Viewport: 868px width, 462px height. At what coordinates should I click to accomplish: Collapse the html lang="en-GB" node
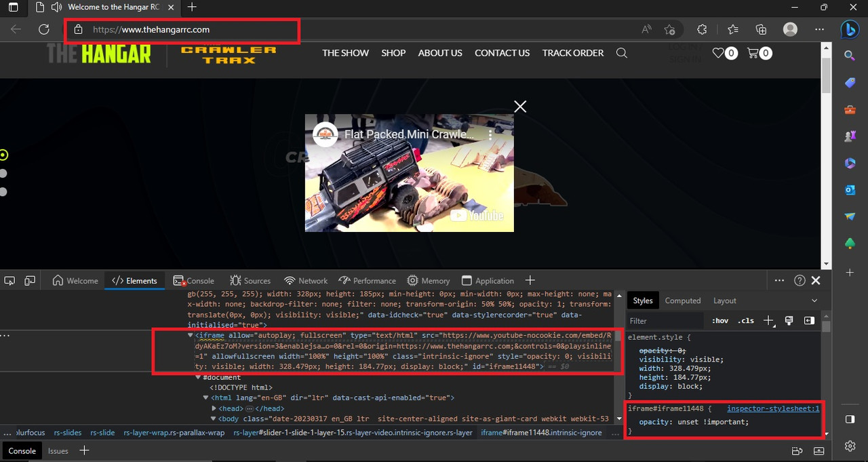click(x=206, y=398)
